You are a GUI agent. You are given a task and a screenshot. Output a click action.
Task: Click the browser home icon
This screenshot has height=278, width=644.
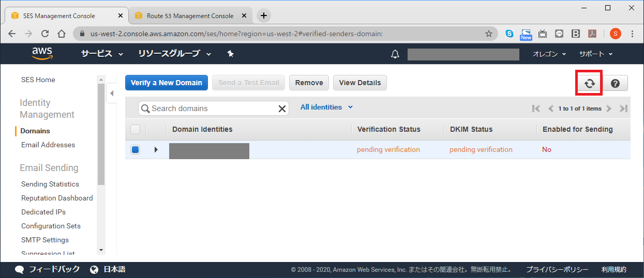tap(62, 34)
